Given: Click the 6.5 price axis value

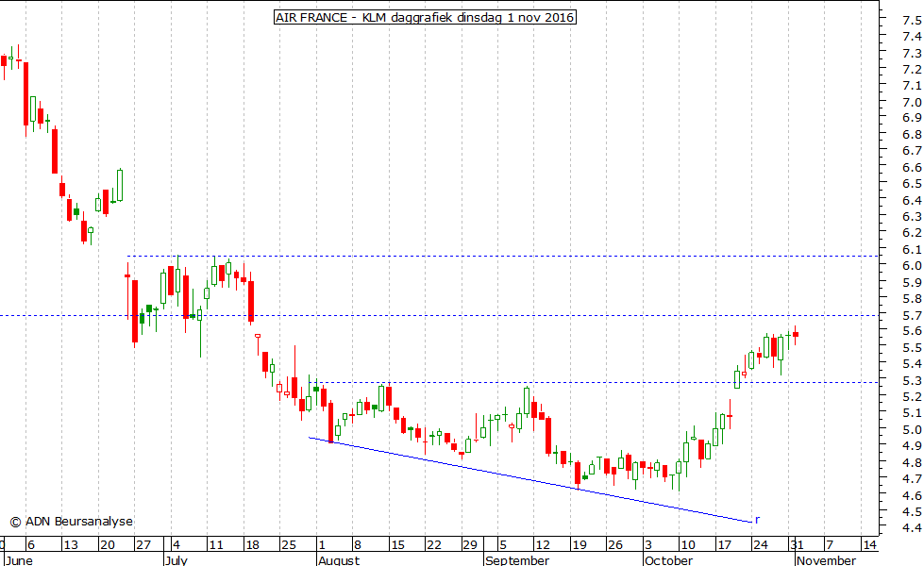Looking at the screenshot, I should pyautogui.click(x=912, y=184).
